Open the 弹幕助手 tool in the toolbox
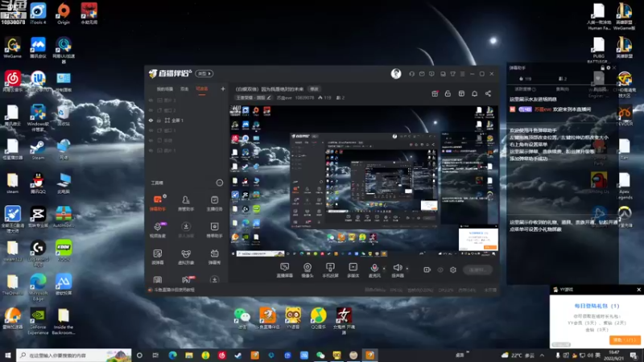 pos(158,204)
